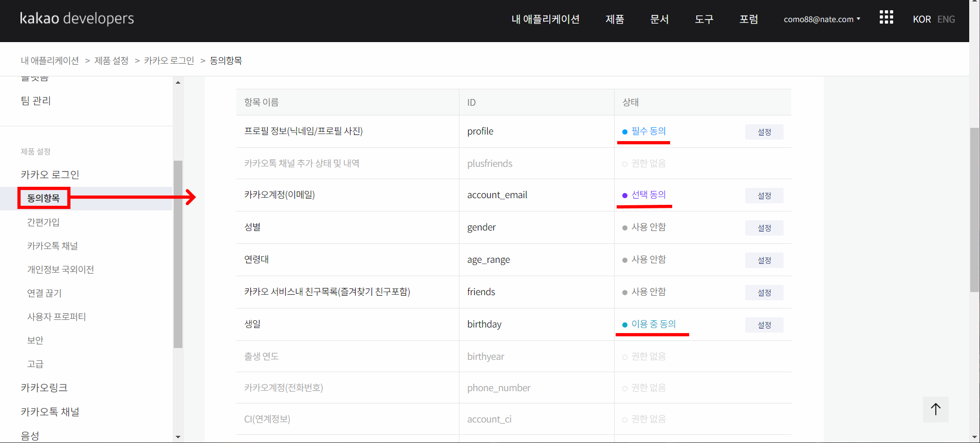
Task: Open the 문서 top menu
Action: 659,19
